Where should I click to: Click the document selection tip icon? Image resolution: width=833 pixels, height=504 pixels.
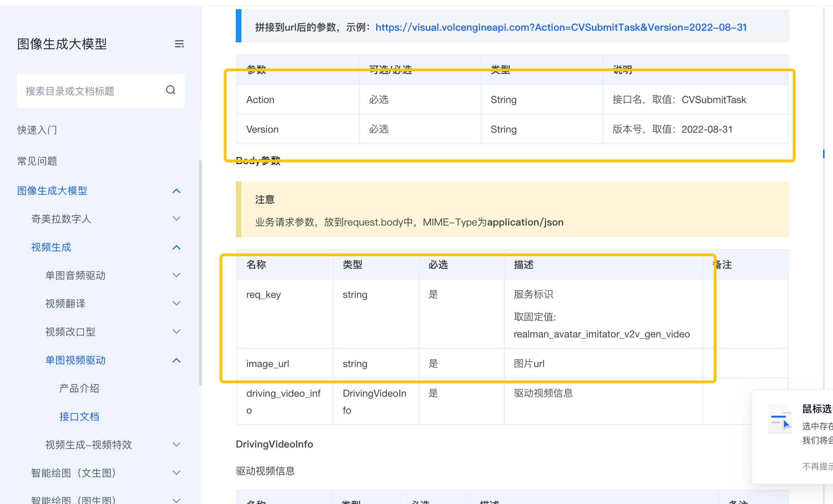pos(780,419)
